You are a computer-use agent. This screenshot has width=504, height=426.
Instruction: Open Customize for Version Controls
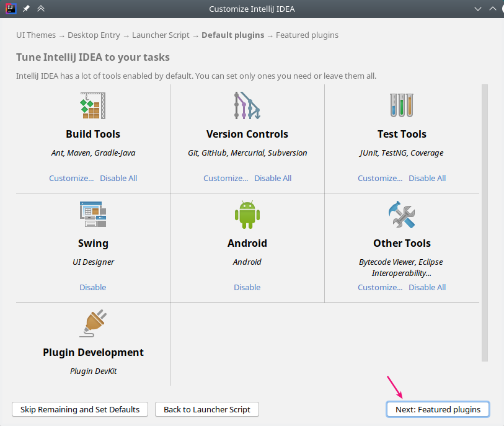coord(226,178)
